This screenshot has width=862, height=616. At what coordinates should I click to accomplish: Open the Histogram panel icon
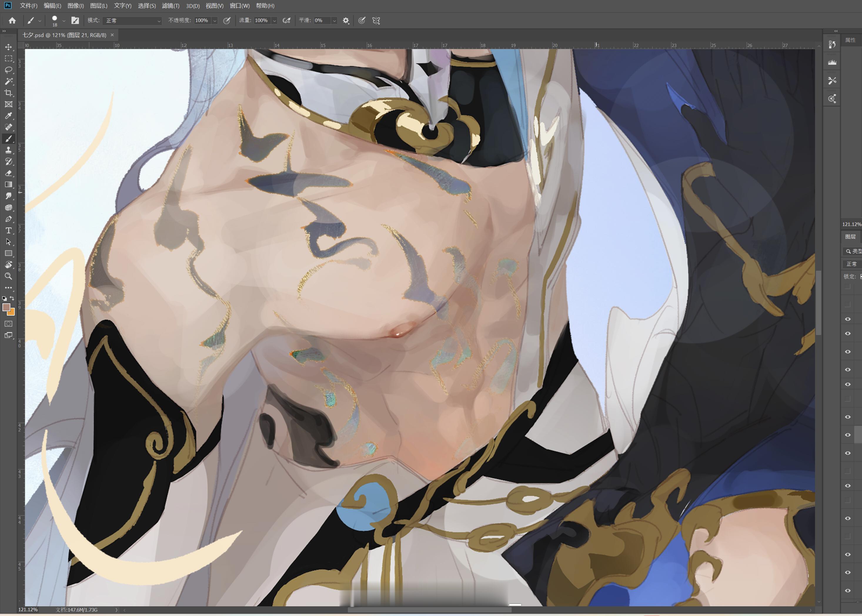[832, 62]
